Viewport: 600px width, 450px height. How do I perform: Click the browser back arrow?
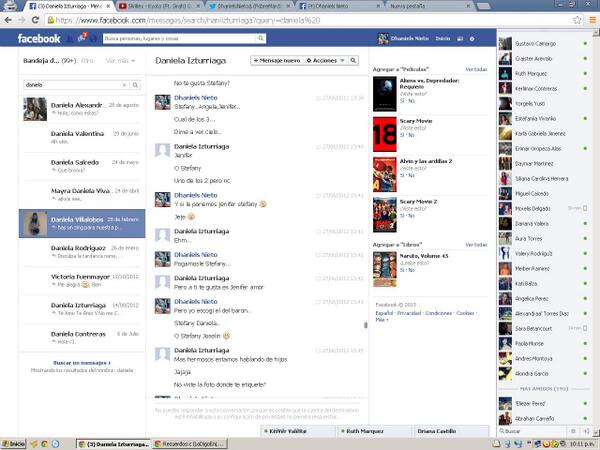tap(8, 20)
